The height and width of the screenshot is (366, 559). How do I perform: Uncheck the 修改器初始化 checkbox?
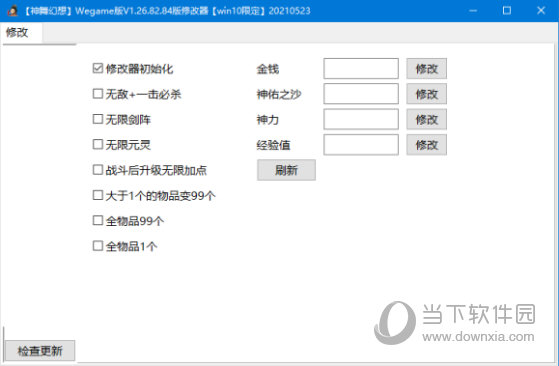[x=98, y=68]
